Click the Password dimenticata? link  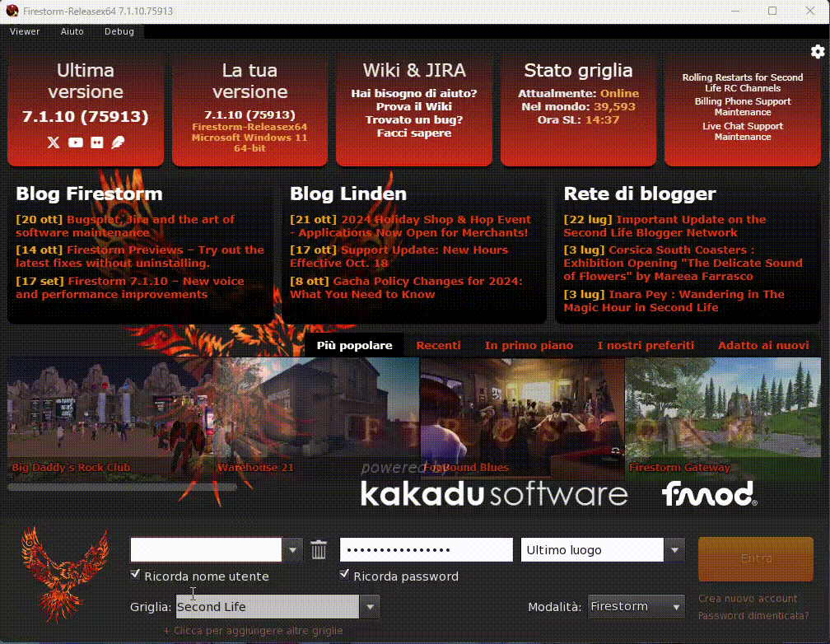coord(753,616)
